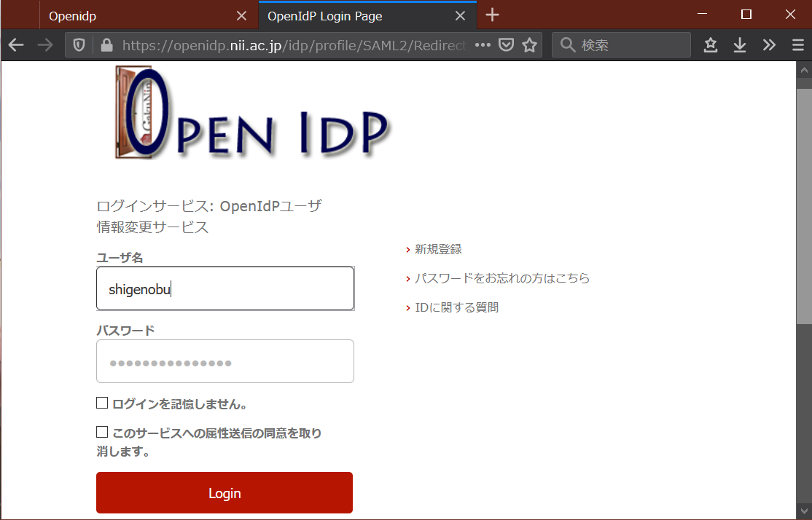
Task: Open the 新規登録 link
Action: [438, 249]
